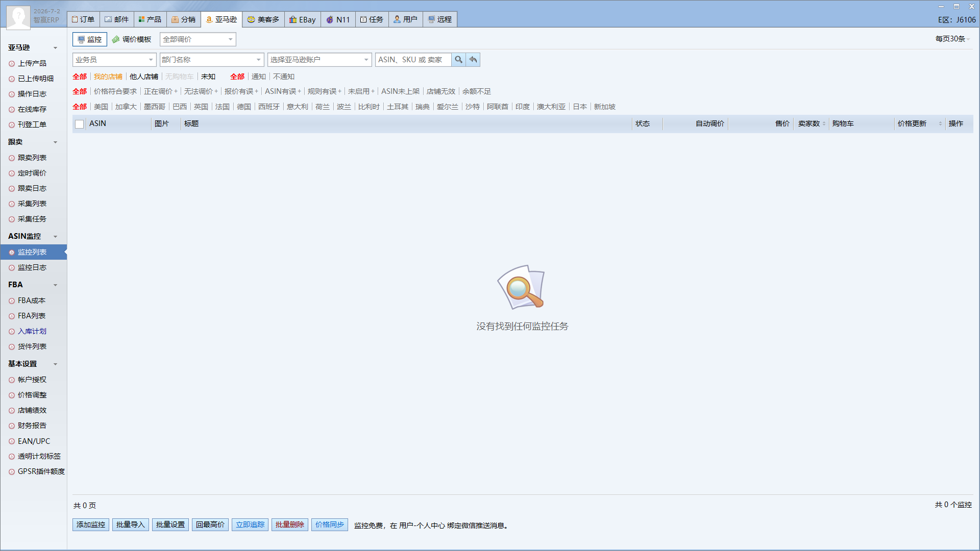Image resolution: width=980 pixels, height=551 pixels.
Task: Open 上传产品 in sidebar
Action: (x=32, y=63)
